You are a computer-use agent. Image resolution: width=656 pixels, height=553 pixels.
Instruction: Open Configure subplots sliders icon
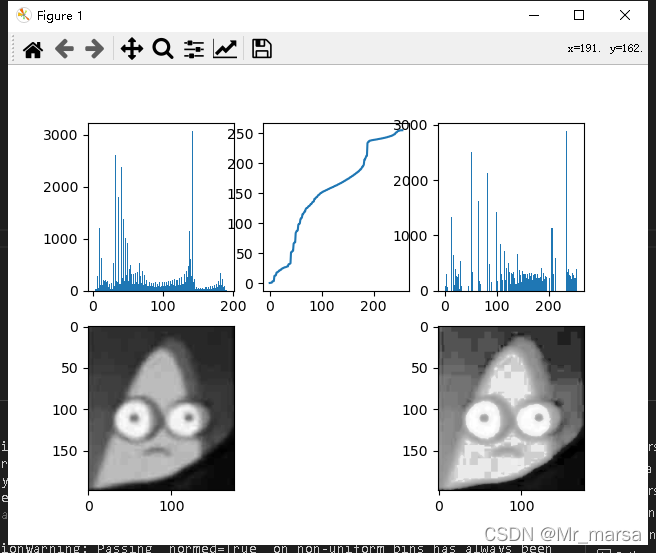click(194, 49)
